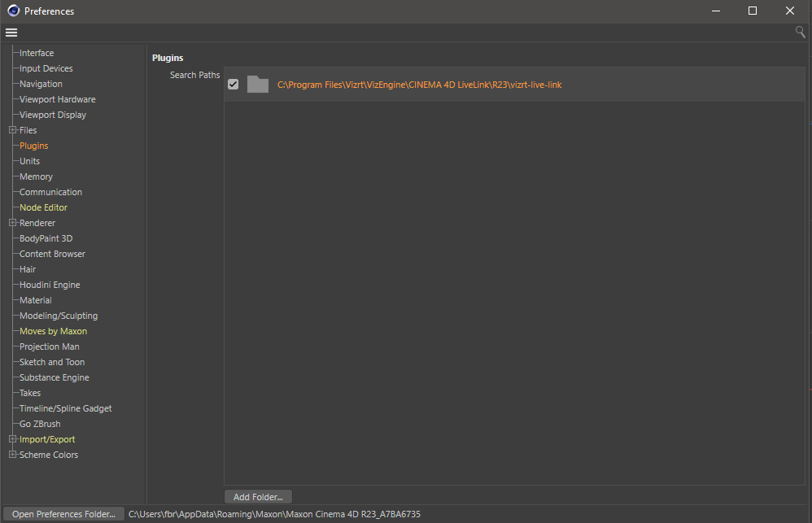Click the search magnifier icon
This screenshot has width=812, height=523.
pyautogui.click(x=800, y=32)
